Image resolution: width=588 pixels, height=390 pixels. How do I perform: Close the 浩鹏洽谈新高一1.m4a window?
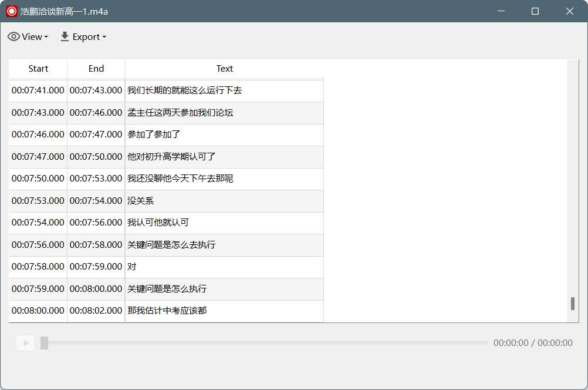coord(570,11)
